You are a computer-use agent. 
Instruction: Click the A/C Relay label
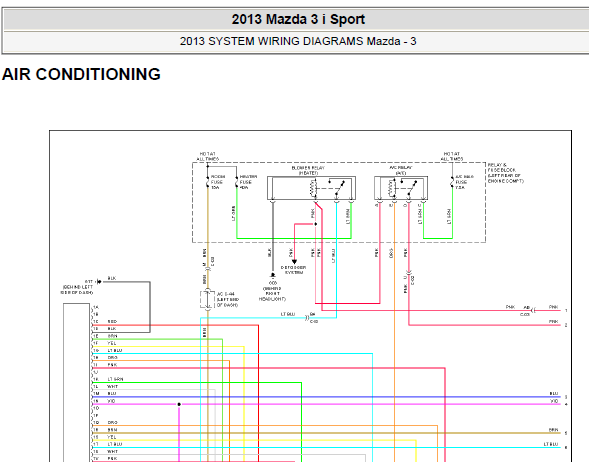click(400, 170)
